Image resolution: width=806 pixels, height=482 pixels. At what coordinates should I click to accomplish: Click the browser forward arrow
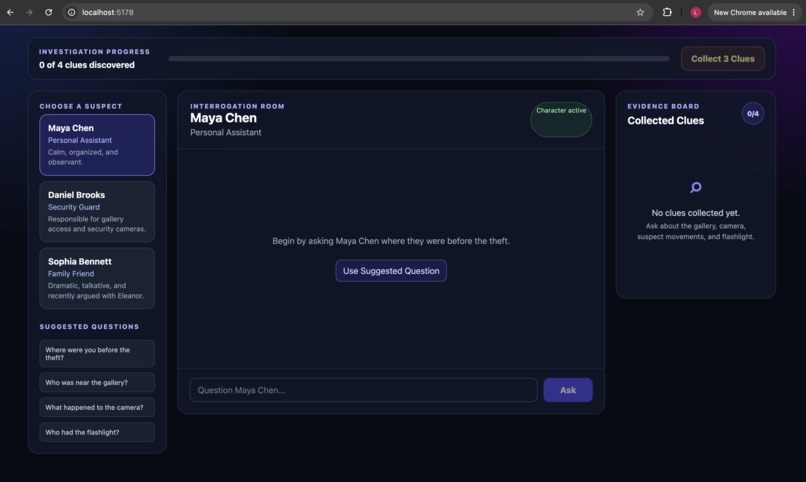[x=29, y=12]
